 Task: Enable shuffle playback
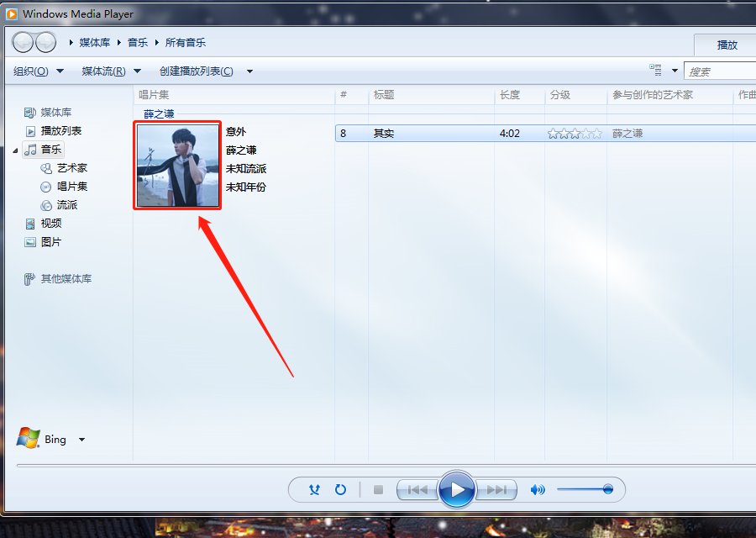tap(314, 489)
